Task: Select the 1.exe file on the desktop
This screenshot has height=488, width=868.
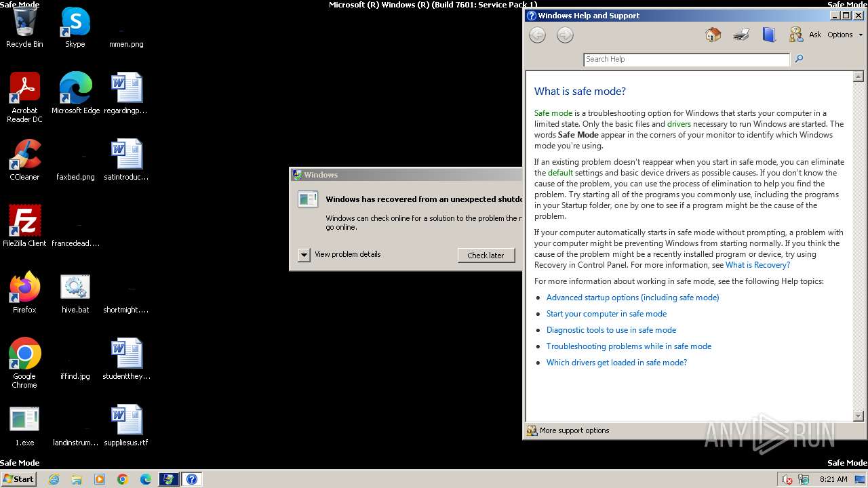Action: [x=24, y=426]
